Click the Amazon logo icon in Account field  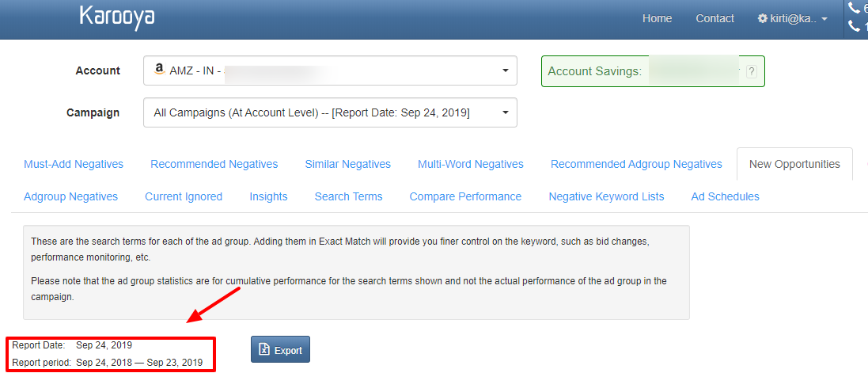point(159,69)
